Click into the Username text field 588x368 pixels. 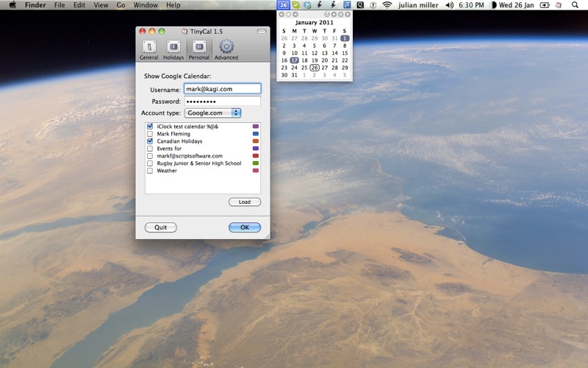coord(222,89)
